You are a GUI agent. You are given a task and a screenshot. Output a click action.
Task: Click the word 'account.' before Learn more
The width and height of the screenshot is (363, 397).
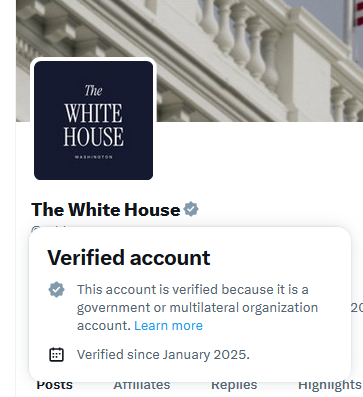(104, 326)
